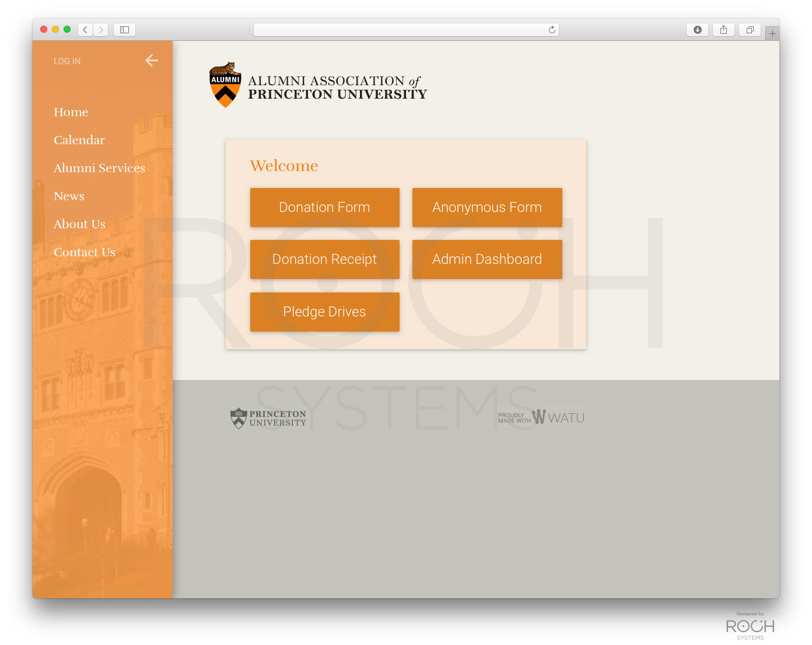The height and width of the screenshot is (645, 812).
Task: Maximize window with the green button
Action: [67, 29]
